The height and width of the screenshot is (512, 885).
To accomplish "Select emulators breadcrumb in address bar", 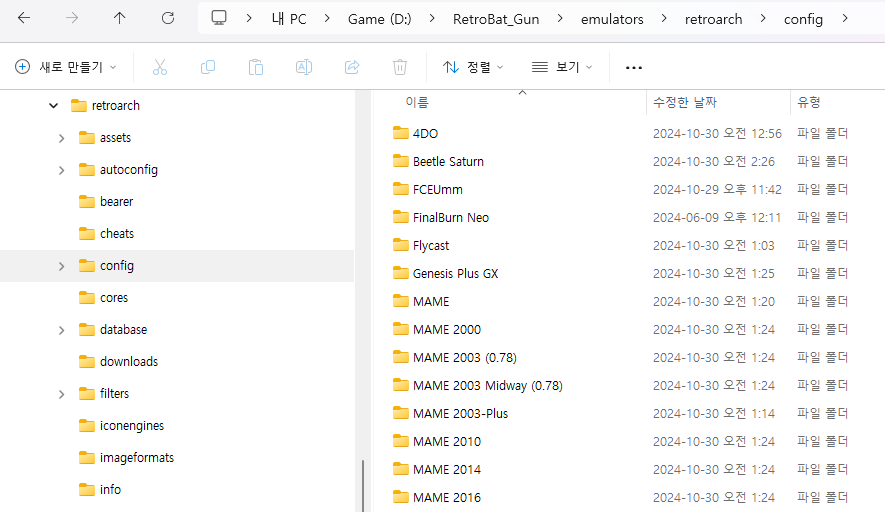I will (612, 19).
